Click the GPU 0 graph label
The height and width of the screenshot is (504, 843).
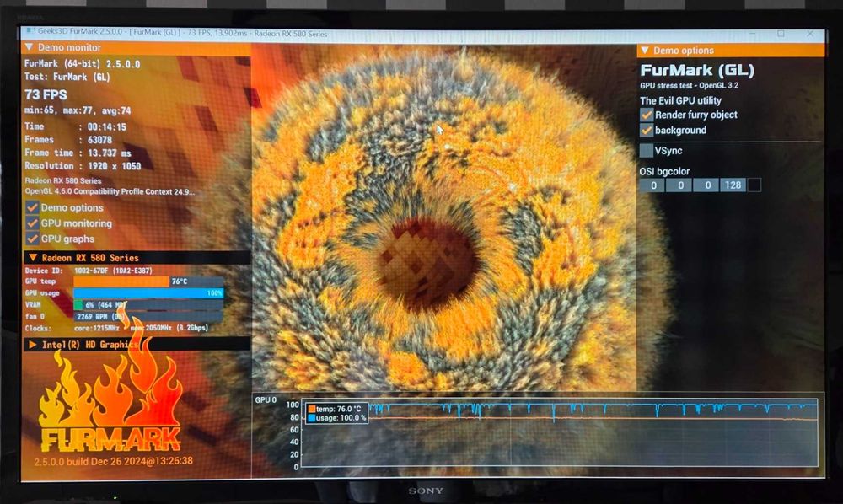coord(266,399)
